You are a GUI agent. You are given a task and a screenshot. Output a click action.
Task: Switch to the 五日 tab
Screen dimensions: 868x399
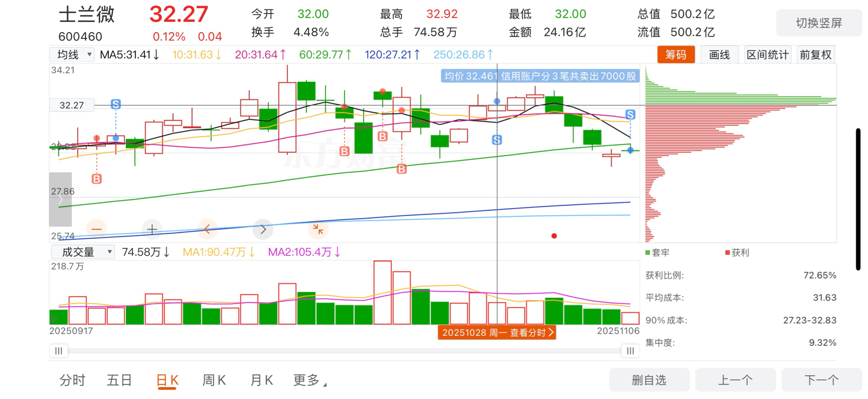pyautogui.click(x=120, y=380)
